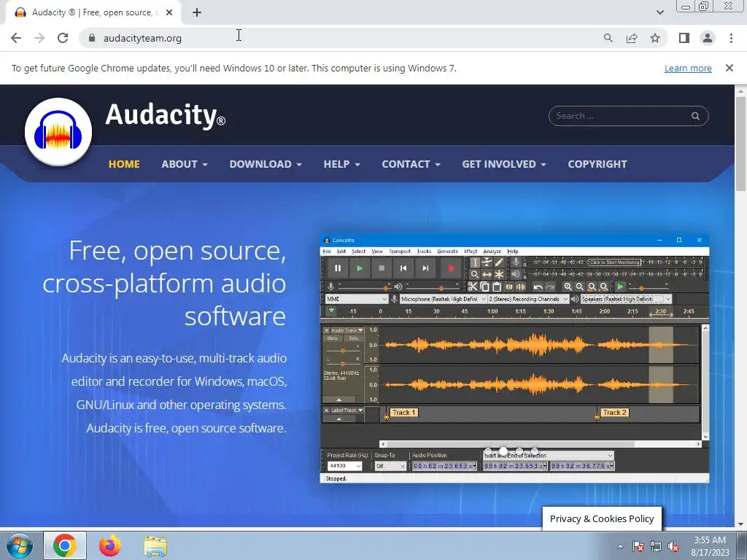The width and height of the screenshot is (747, 560).
Task: Dismiss the Chrome update notice with X
Action: 729,68
